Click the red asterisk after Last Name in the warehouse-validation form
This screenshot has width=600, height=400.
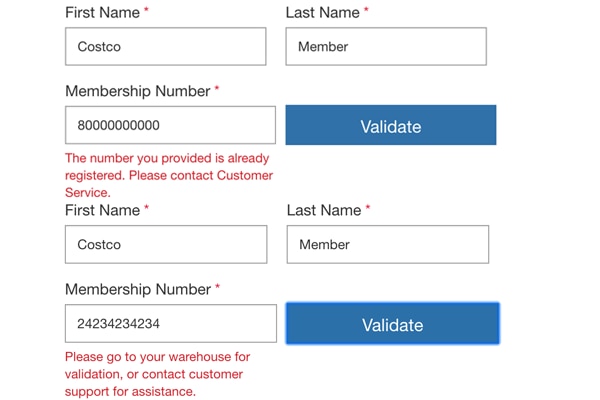tap(368, 208)
